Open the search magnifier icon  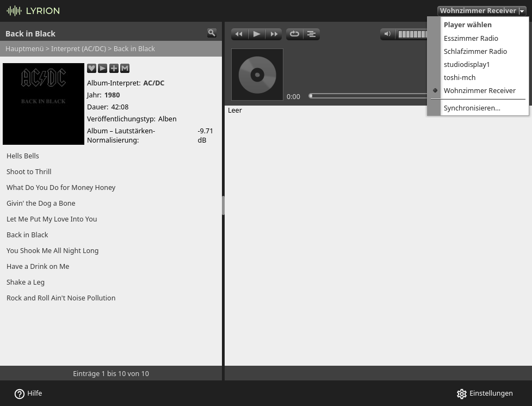(212, 33)
